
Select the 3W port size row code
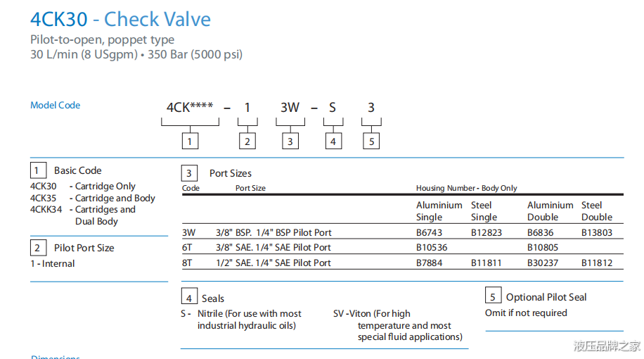click(188, 233)
